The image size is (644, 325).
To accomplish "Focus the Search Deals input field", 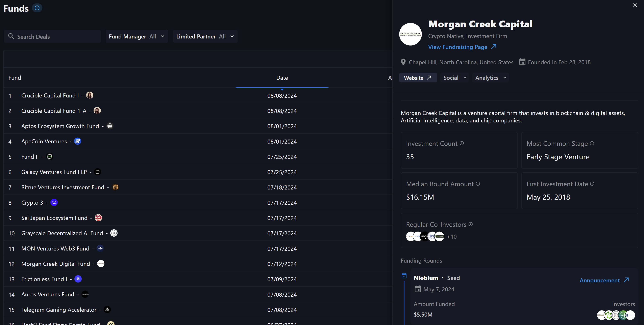I will [x=52, y=36].
